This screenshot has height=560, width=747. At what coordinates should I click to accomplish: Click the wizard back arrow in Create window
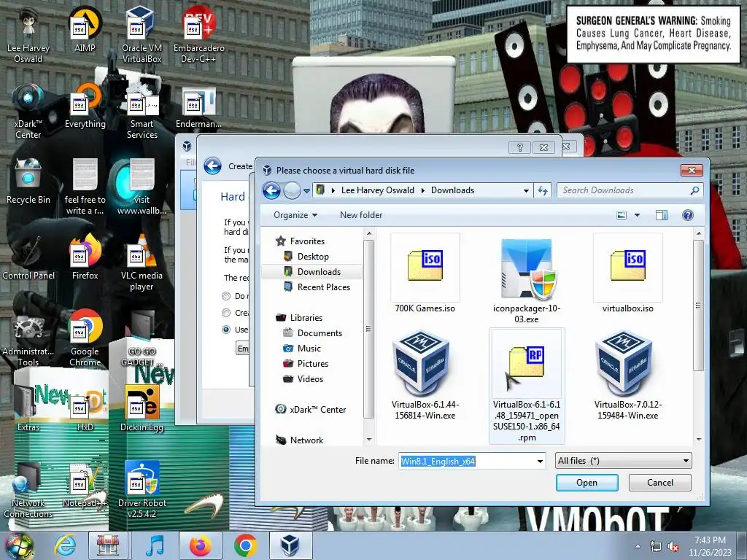[212, 166]
